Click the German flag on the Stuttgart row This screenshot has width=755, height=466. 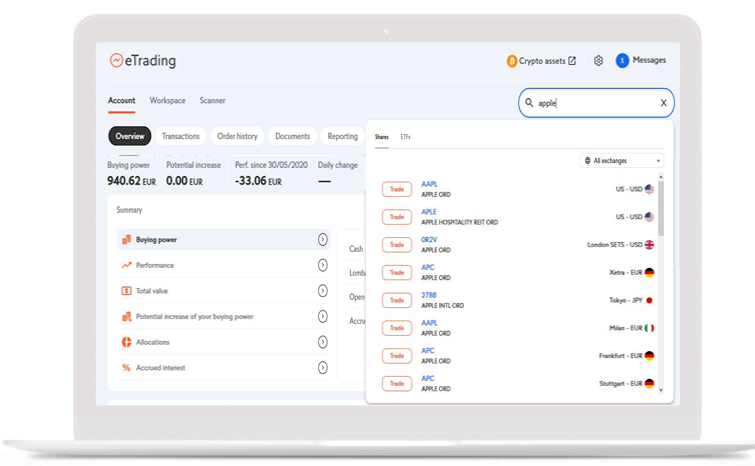pyautogui.click(x=649, y=384)
